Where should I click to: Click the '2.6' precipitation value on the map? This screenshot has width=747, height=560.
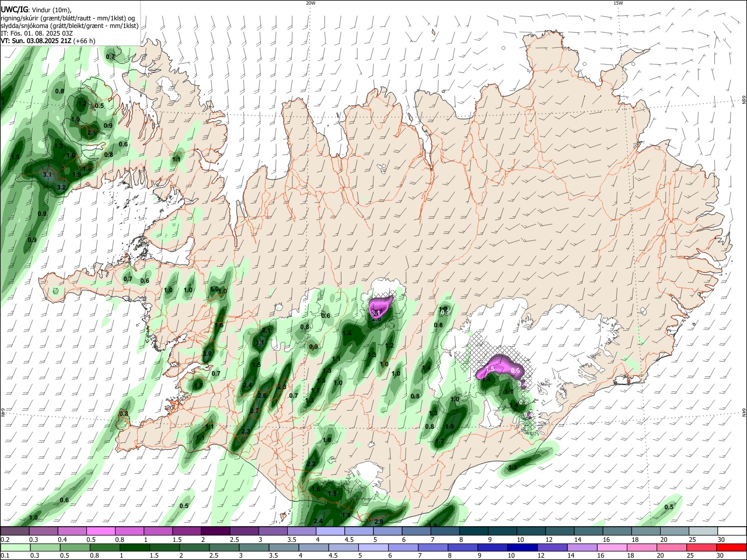262,396
